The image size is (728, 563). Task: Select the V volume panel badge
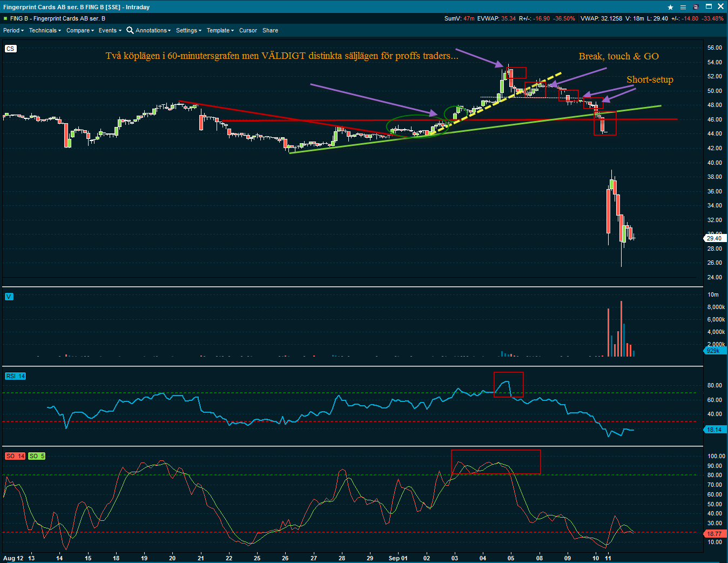click(9, 297)
